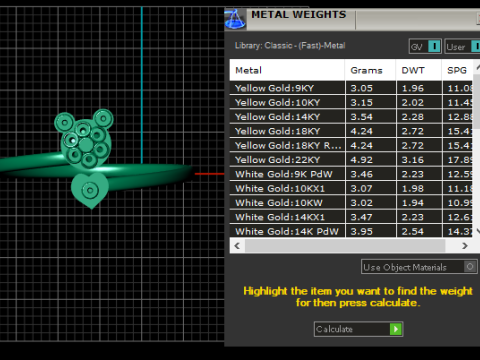Screen dimensions: 480x360
Task: Click the 3.95 grams value
Action: (x=361, y=231)
